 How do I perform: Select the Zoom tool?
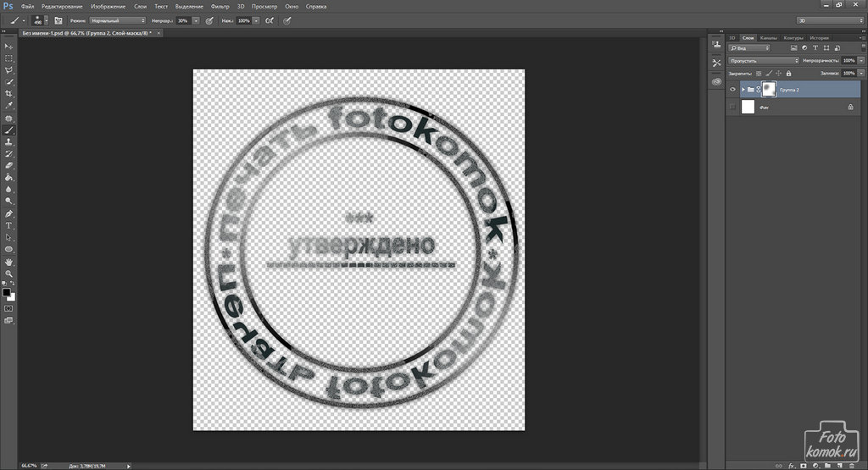point(8,274)
